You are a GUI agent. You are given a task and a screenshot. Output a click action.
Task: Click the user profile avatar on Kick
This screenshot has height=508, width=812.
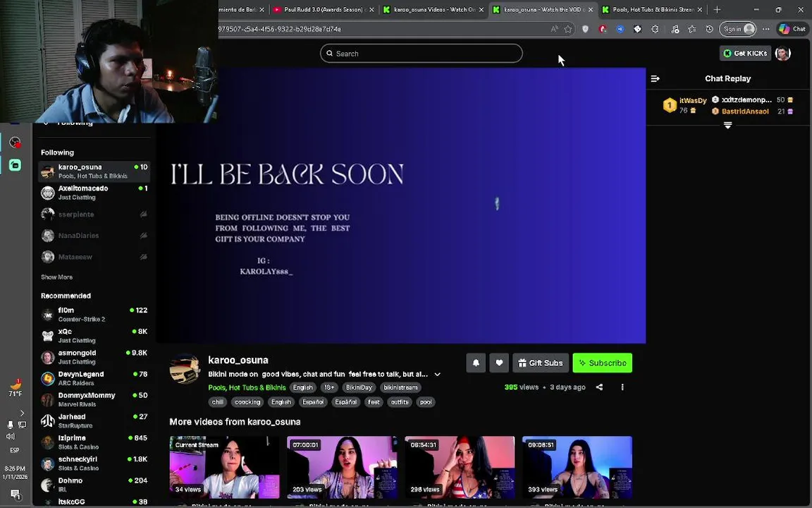[x=782, y=54]
